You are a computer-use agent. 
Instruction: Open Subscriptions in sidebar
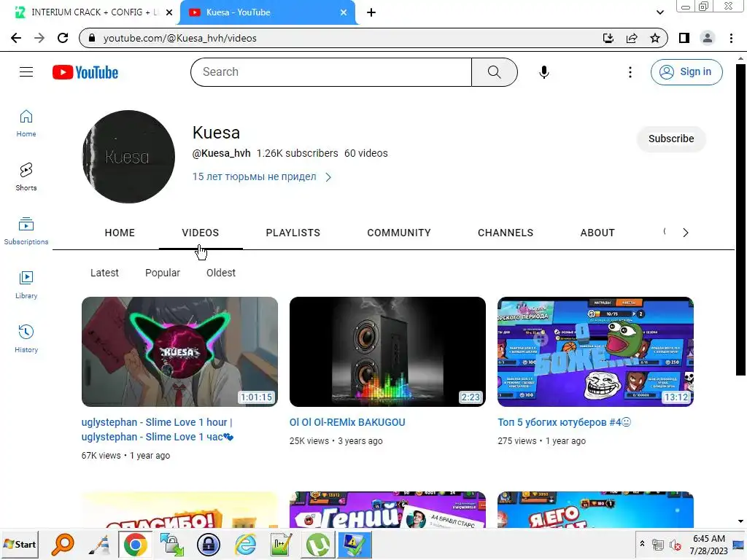[26, 231]
